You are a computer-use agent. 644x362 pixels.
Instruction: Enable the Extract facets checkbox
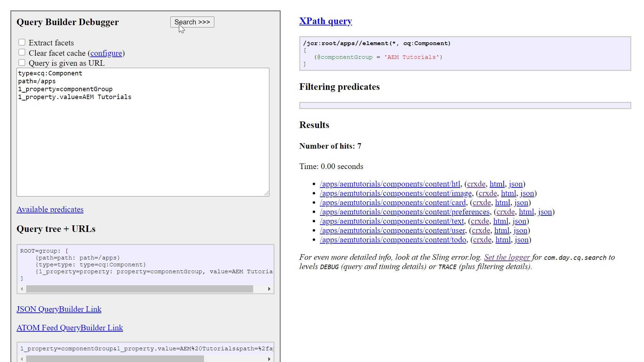[x=22, y=42]
